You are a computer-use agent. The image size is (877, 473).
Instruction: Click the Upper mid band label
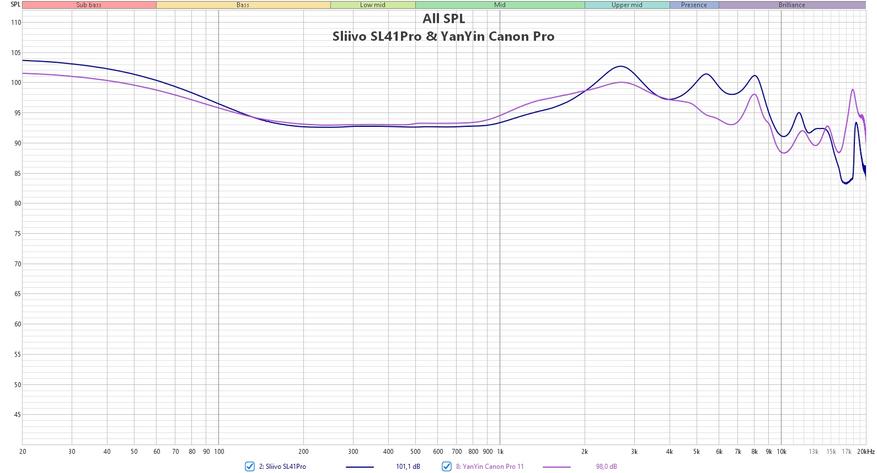click(x=626, y=5)
